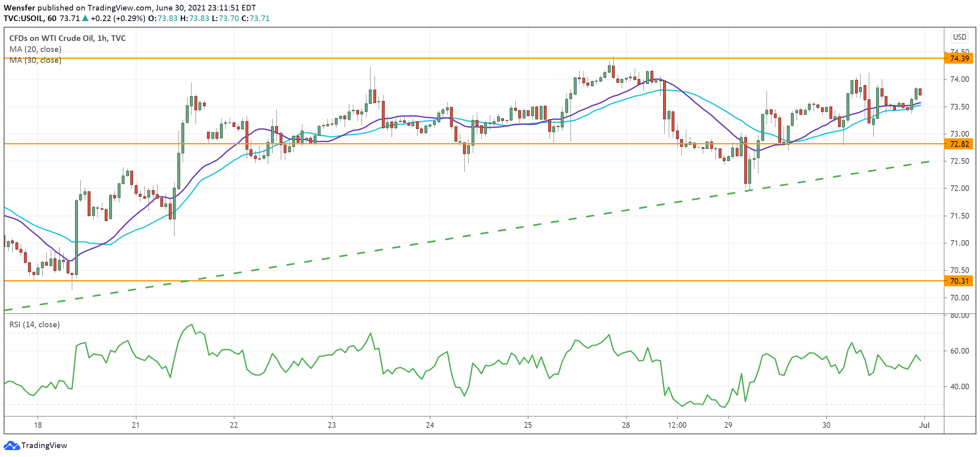Toggle the RSI (14, close) indicator legend
The height and width of the screenshot is (457, 980).
pos(34,325)
